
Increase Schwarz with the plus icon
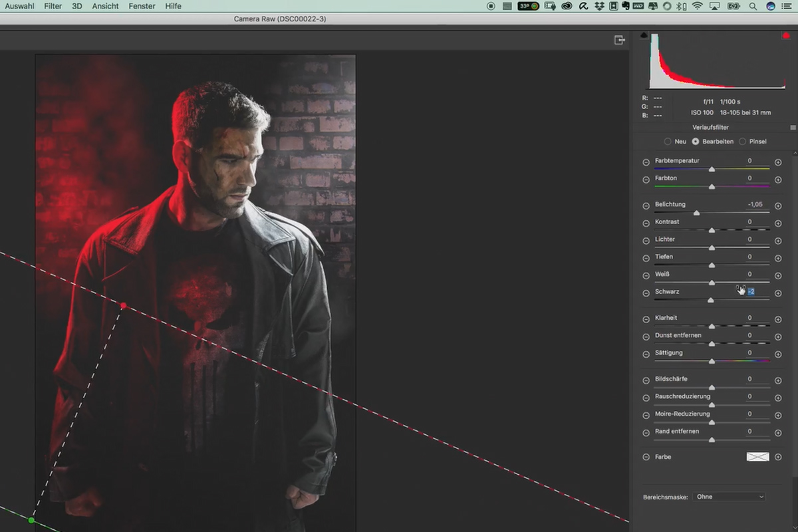point(778,293)
